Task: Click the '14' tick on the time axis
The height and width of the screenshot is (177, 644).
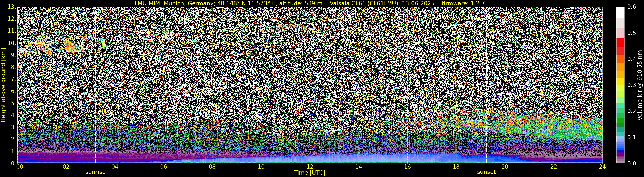Action: 358,166
